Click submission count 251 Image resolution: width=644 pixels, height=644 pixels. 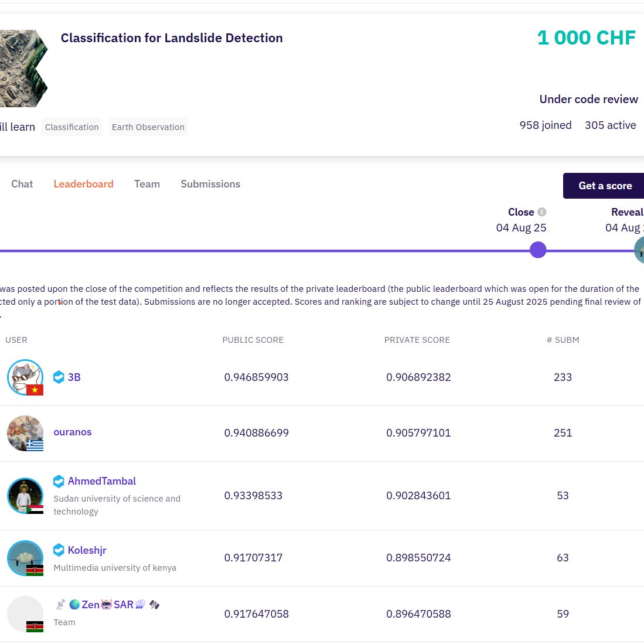563,433
